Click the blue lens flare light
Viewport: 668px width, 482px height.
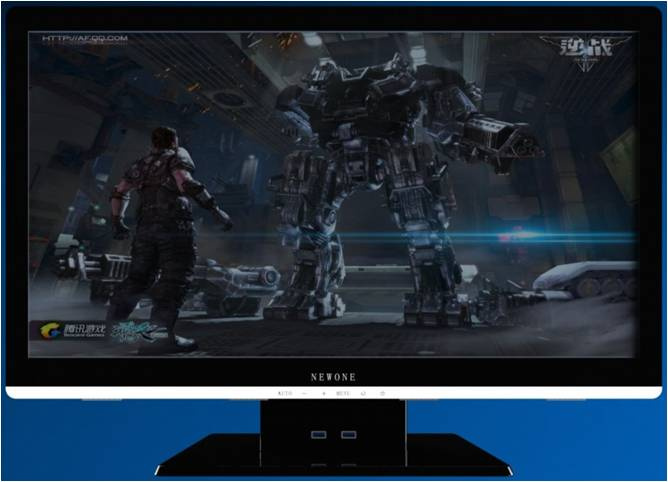tap(522, 235)
